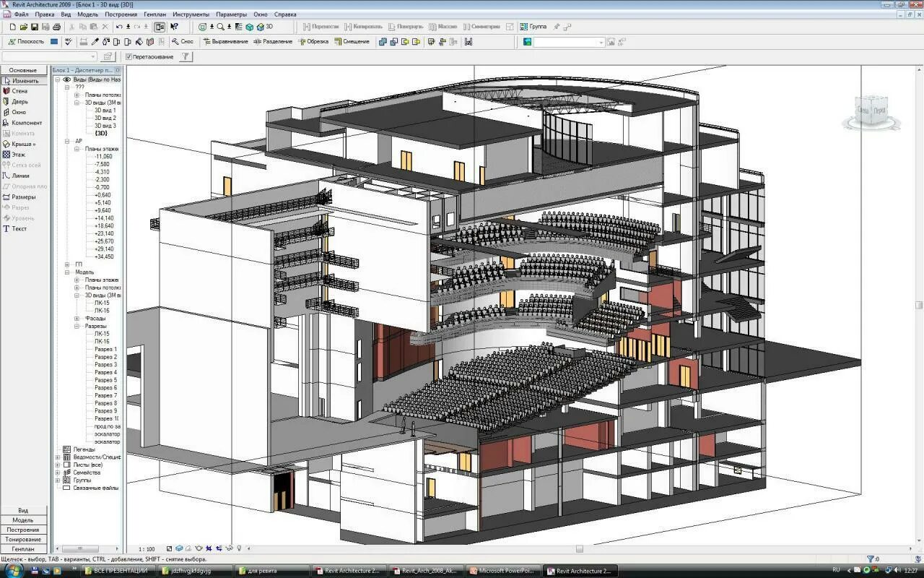Expand the Фасады tree node
This screenshot has height=578, width=924.
tap(77, 319)
